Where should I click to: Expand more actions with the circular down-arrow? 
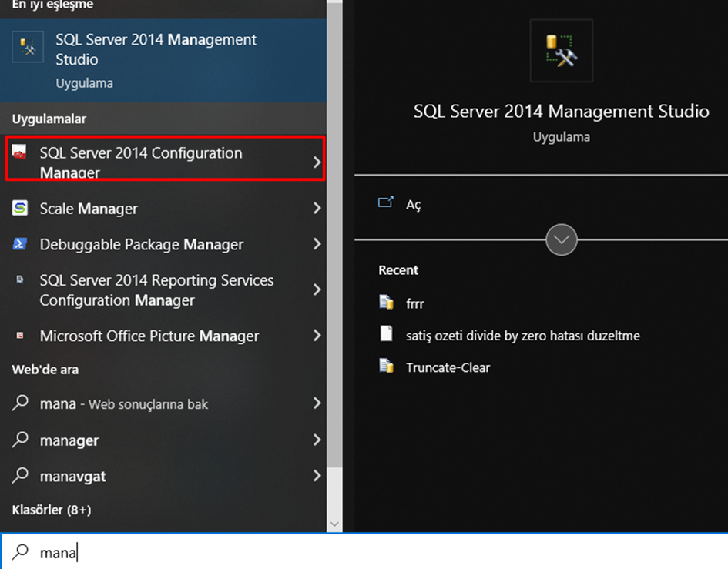(562, 239)
